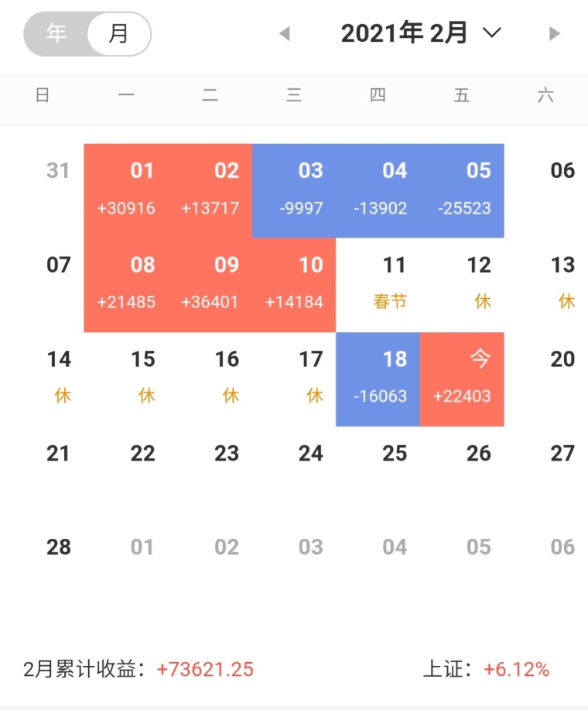Image resolution: width=588 pixels, height=710 pixels.
Task: Tap day 10 showing +14184
Action: tap(294, 285)
